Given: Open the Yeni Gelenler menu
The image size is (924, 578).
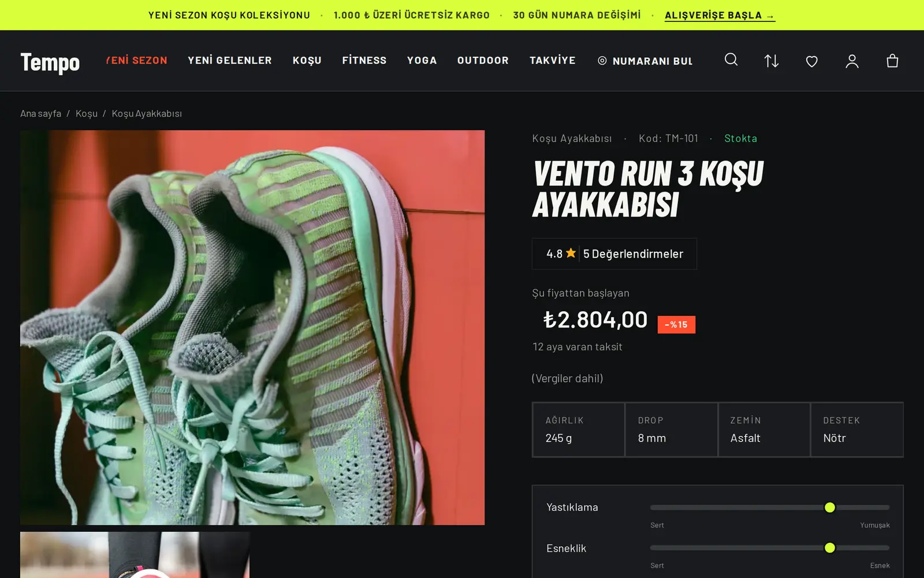Looking at the screenshot, I should [230, 60].
